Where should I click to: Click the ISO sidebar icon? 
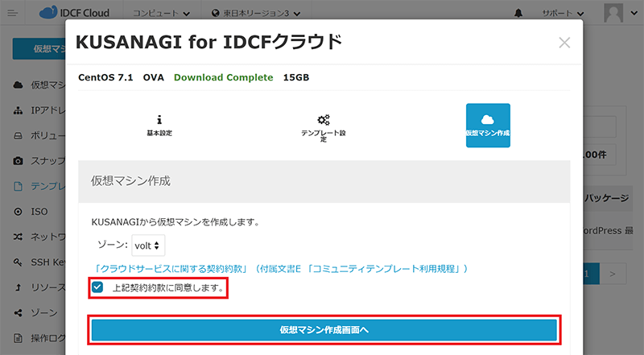(18, 212)
